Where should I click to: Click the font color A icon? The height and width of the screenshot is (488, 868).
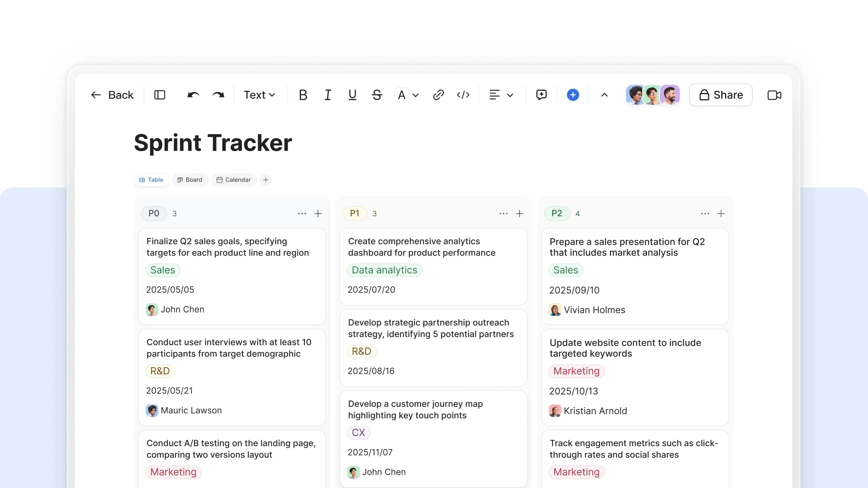click(x=401, y=95)
